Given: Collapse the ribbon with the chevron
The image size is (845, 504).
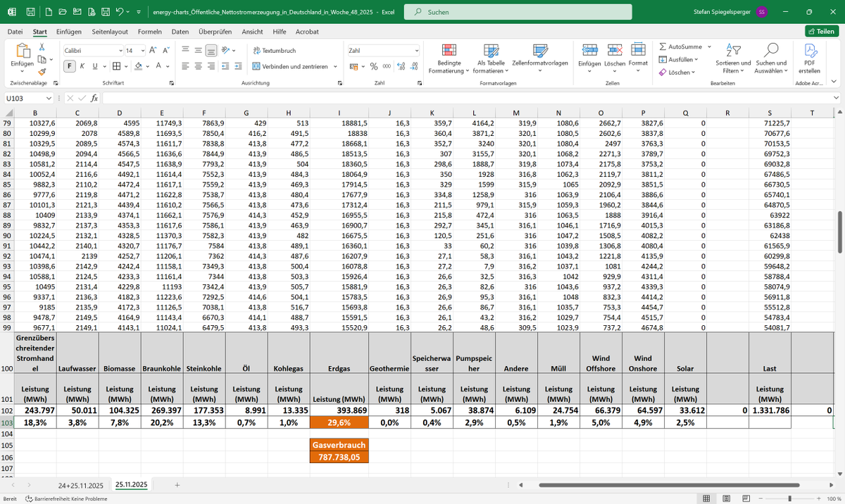Looking at the screenshot, I should pyautogui.click(x=834, y=82).
